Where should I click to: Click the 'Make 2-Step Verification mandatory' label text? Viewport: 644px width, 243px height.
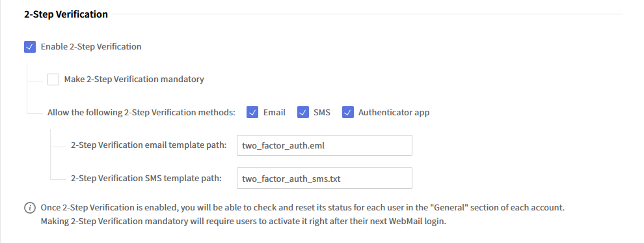(134, 79)
